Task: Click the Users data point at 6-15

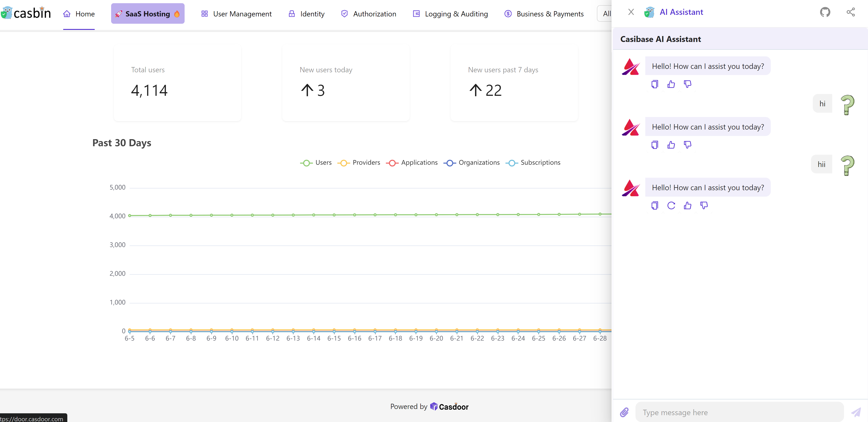Action: pyautogui.click(x=334, y=215)
